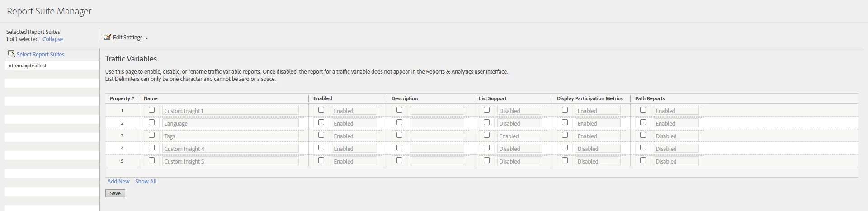Open the Select Report Suites link
868x211 pixels.
41,55
